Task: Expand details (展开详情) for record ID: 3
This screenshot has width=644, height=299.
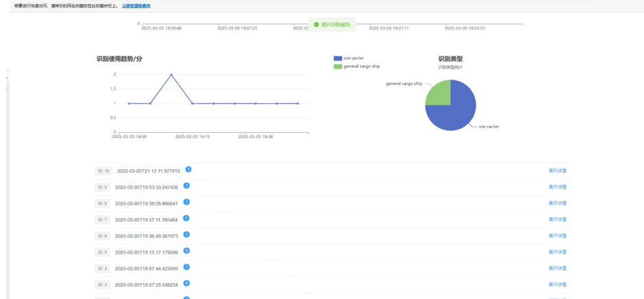Action: 557,285
